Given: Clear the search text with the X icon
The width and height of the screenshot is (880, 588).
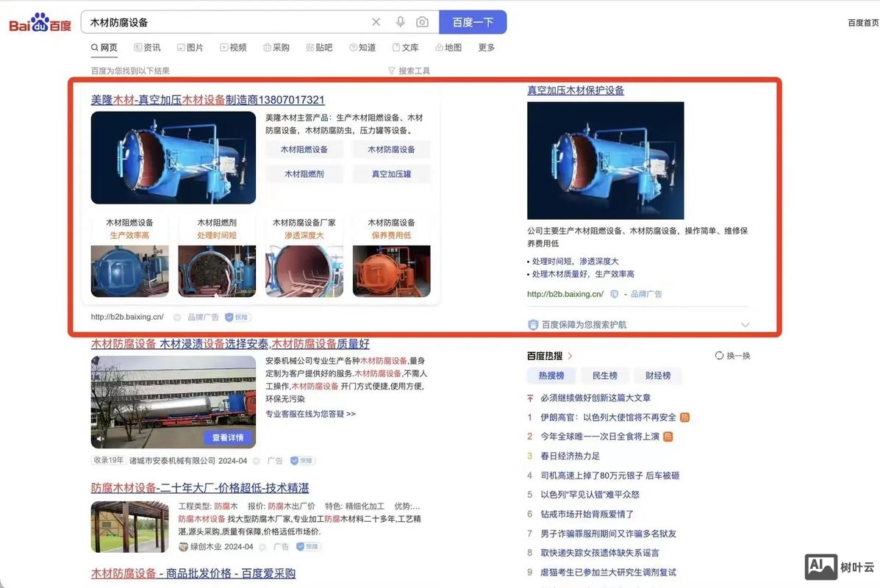Looking at the screenshot, I should click(376, 22).
